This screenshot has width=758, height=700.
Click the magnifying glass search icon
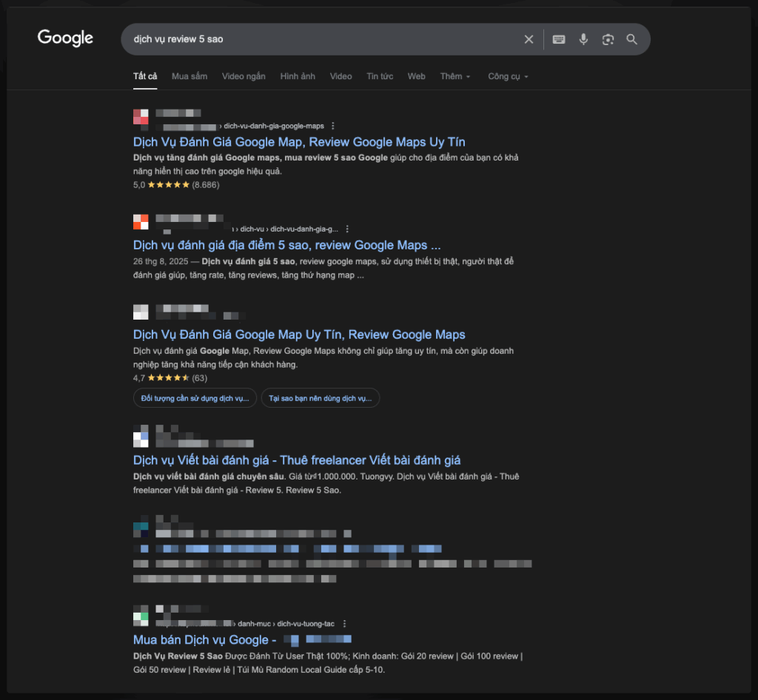(x=631, y=39)
